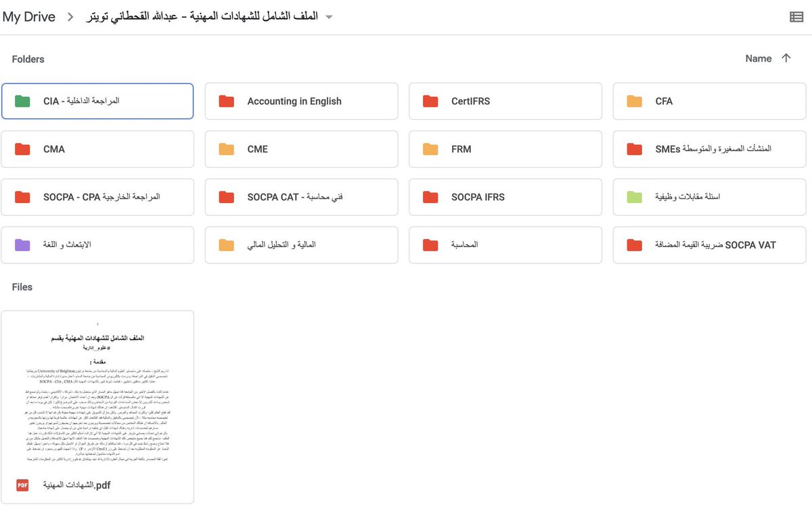Click the Name sort field
812x507 pixels.
(759, 59)
